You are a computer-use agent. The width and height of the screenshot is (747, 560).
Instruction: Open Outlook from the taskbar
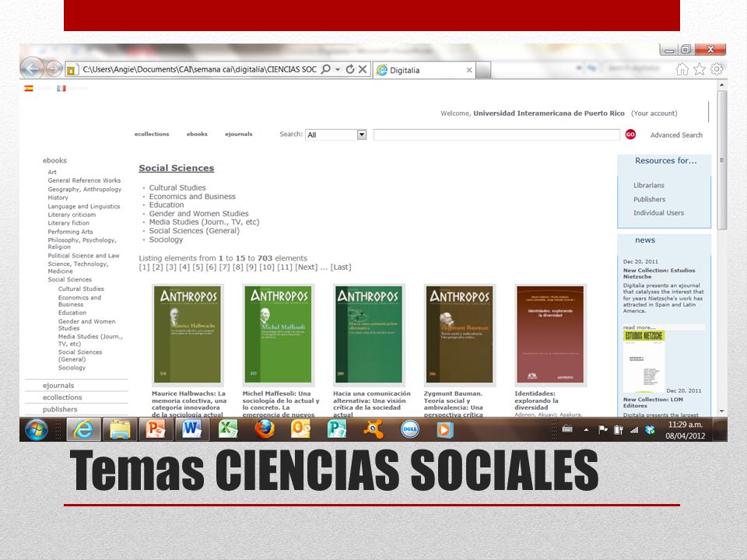(300, 429)
